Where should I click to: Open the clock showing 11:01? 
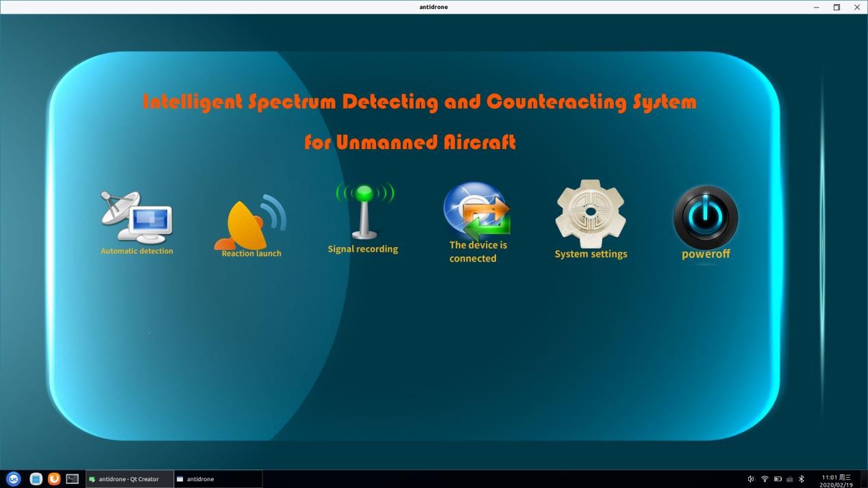click(836, 480)
